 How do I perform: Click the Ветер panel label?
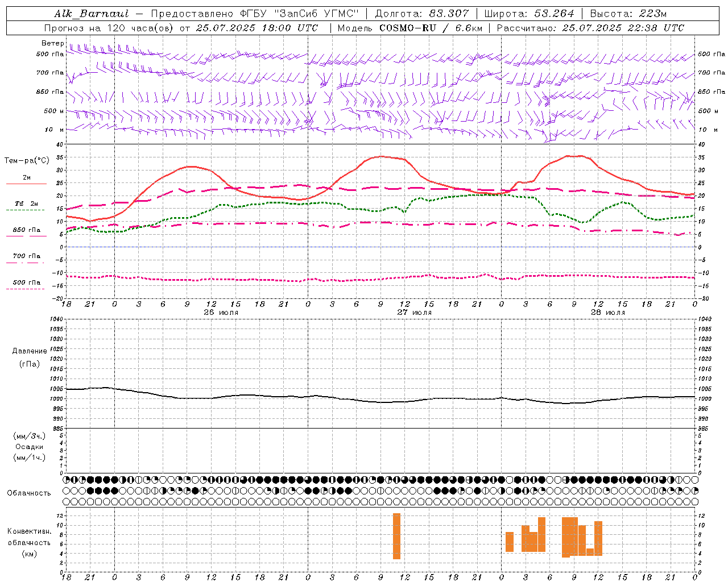[x=52, y=43]
